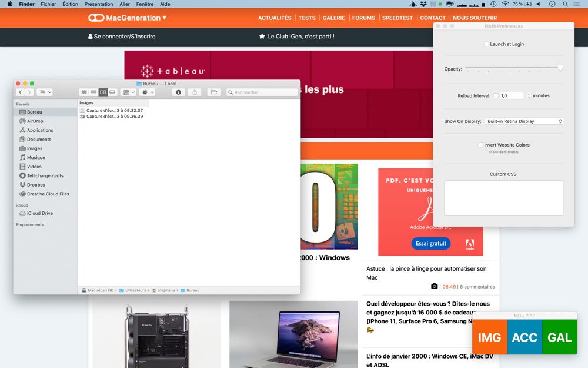Click the volume icon in menu bar
Viewport: 588px width, 368px height.
pos(539,4)
